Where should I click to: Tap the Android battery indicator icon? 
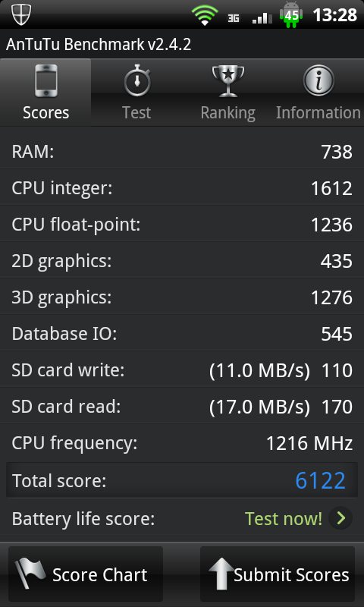tap(291, 14)
